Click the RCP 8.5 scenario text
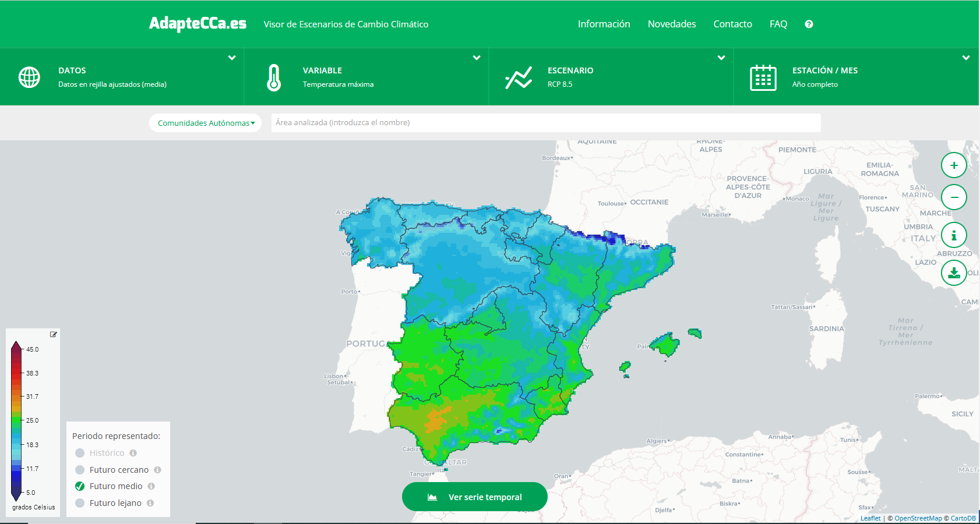 click(x=560, y=84)
